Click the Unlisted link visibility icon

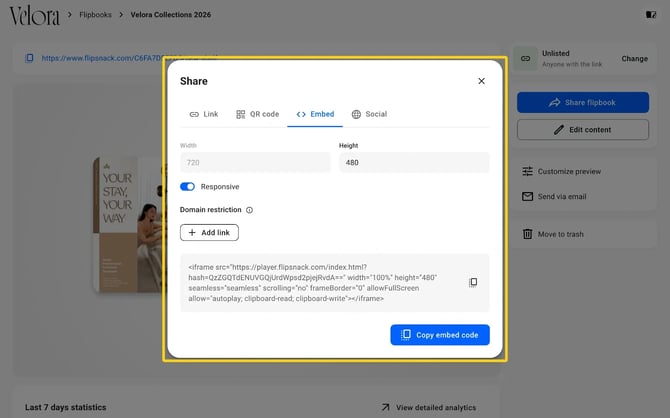[525, 59]
